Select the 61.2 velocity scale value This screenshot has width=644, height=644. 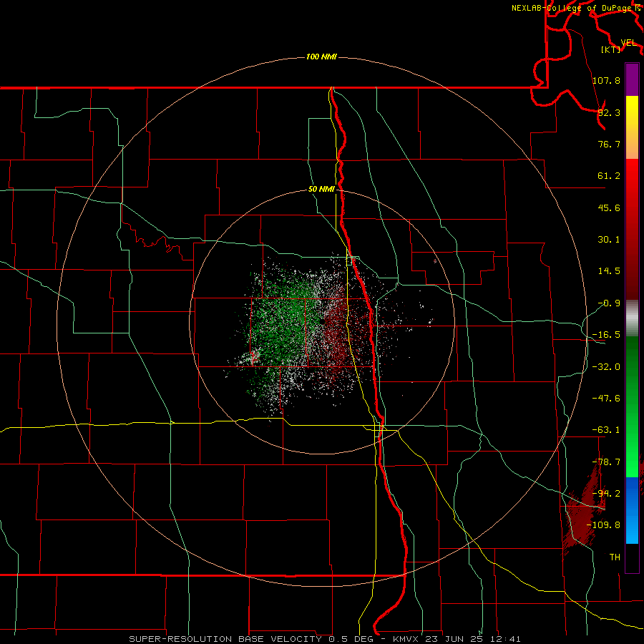tap(609, 176)
